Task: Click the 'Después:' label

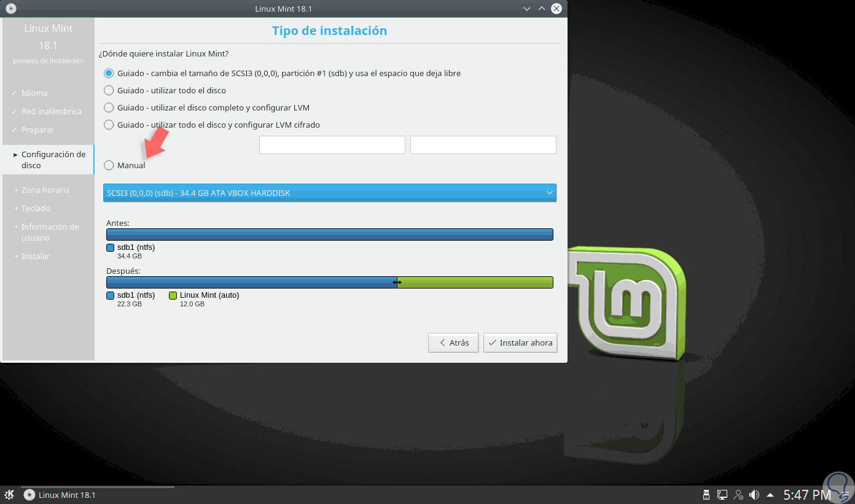Action: 123,271
